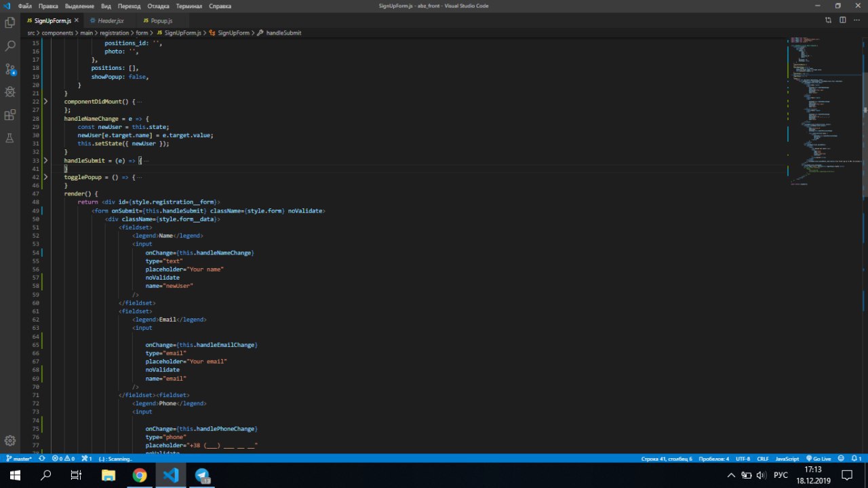Open the Windows Start menu
868x488 pixels.
[x=15, y=475]
